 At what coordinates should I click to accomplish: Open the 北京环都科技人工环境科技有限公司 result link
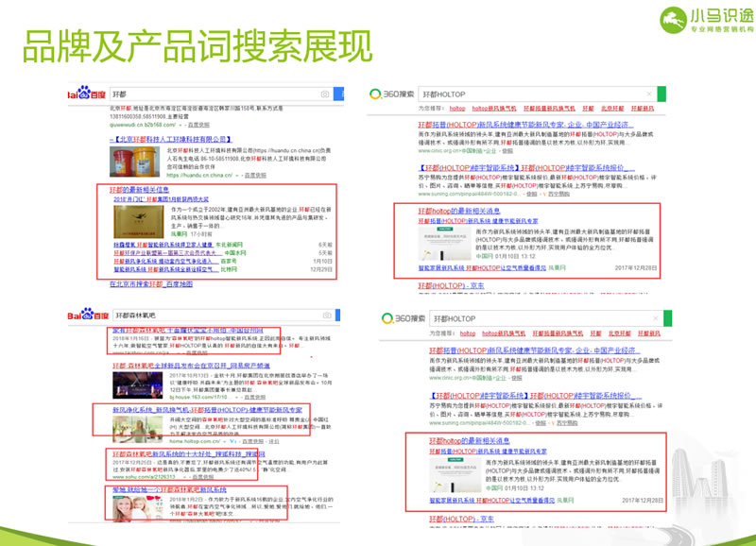pyautogui.click(x=171, y=139)
